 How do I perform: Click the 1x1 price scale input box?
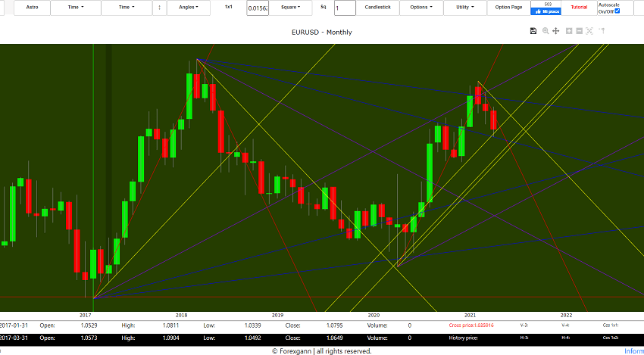click(x=258, y=8)
